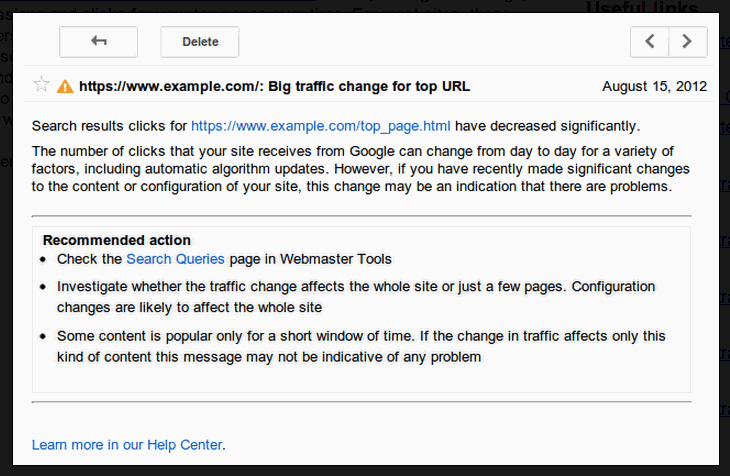Star this traffic change message
This screenshot has width=730, height=476.
41,85
